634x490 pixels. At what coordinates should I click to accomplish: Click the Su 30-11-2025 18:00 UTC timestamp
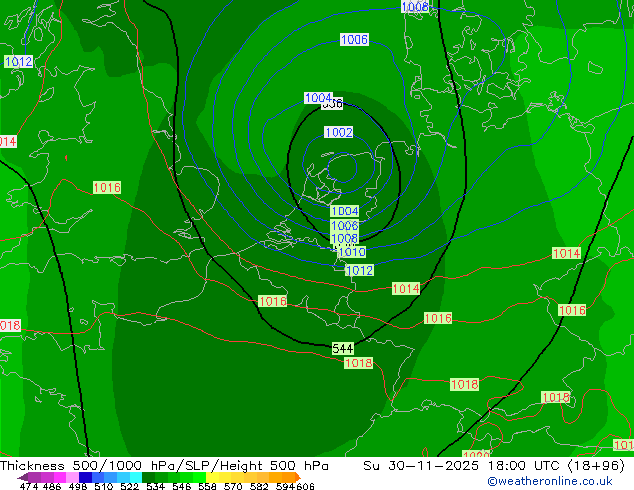click(494, 466)
